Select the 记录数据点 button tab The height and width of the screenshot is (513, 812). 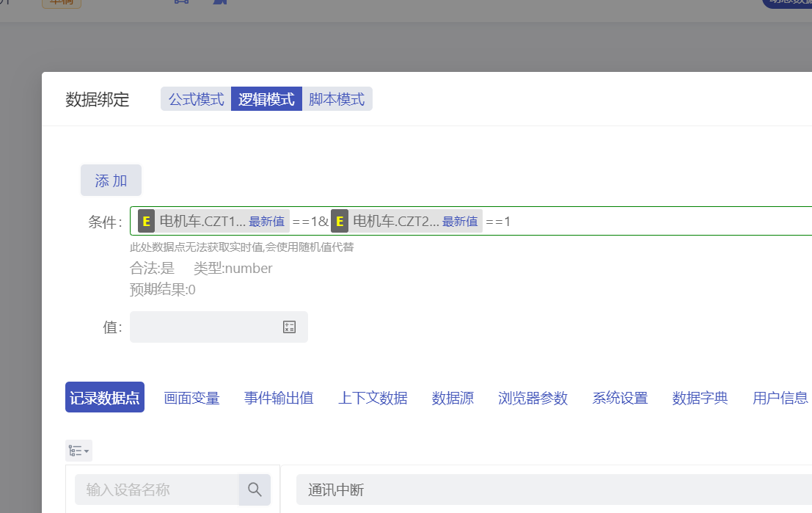105,398
